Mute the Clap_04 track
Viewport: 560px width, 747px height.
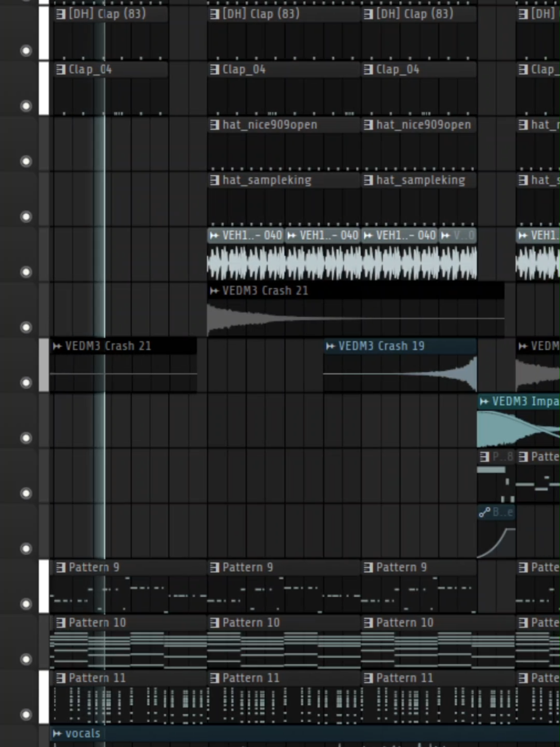[26, 106]
